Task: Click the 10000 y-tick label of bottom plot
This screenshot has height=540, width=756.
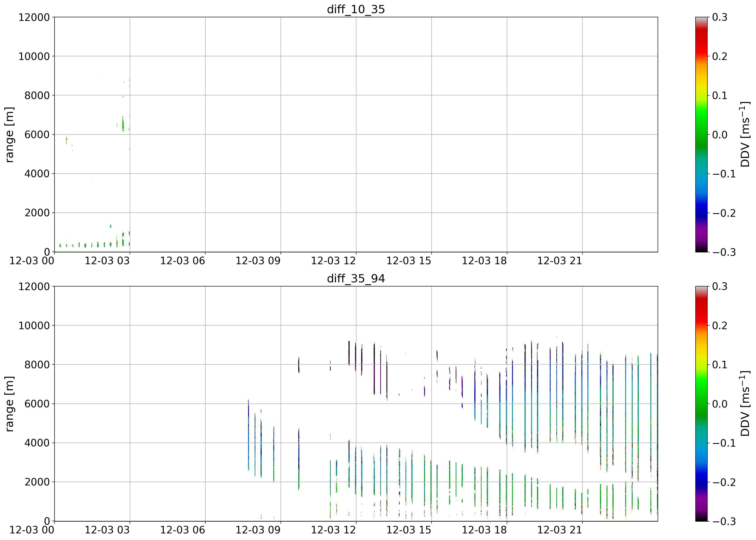Action: pyautogui.click(x=34, y=326)
